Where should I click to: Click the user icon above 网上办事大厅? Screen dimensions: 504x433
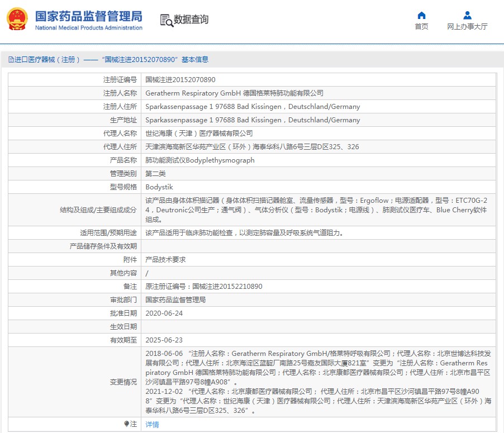(467, 16)
